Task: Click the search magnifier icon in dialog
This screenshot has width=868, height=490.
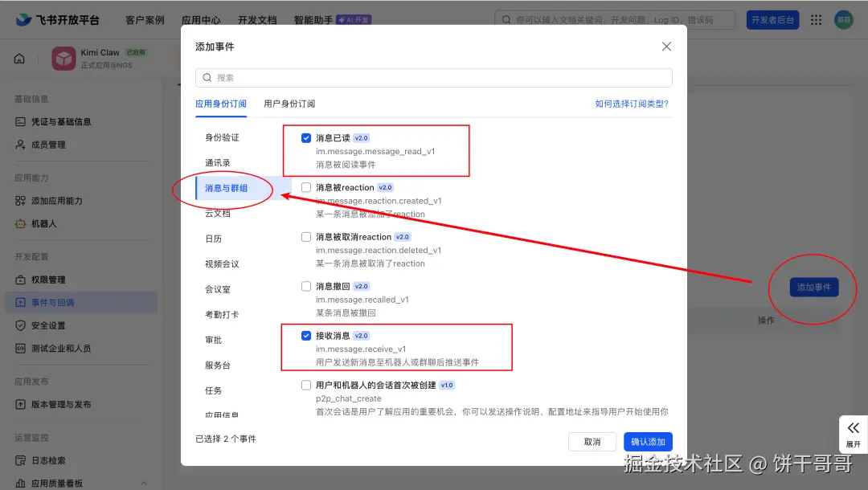Action: (x=207, y=78)
